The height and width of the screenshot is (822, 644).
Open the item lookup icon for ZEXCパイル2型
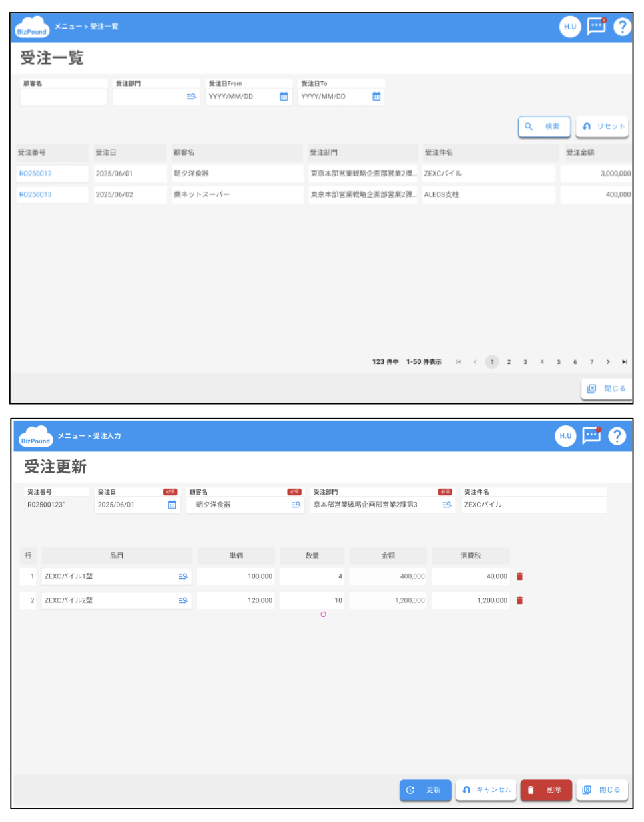[x=183, y=600]
